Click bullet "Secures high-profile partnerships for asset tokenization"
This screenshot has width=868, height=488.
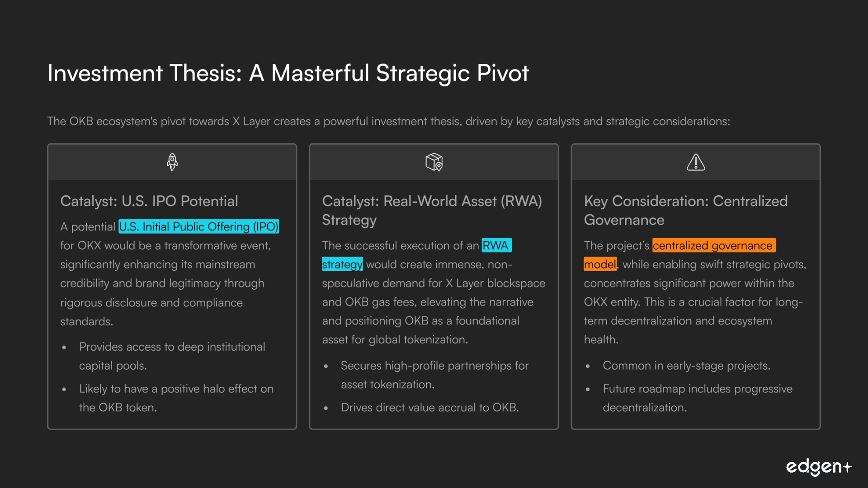[434, 375]
